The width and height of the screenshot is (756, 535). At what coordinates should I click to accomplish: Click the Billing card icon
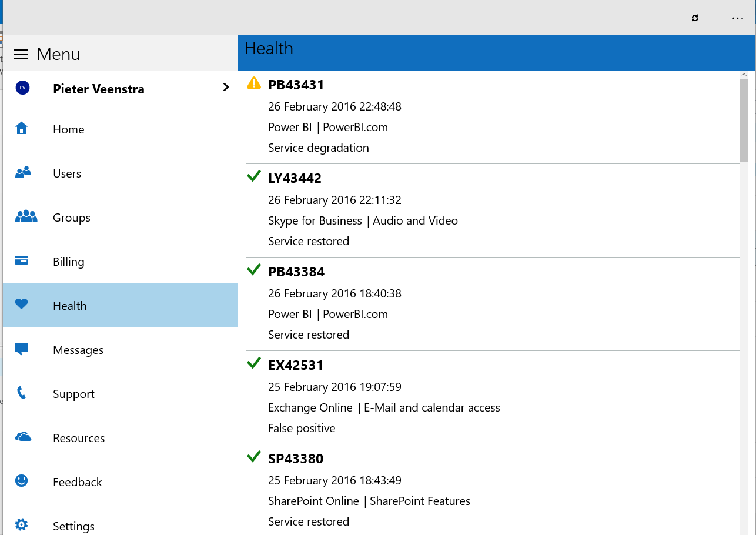click(x=22, y=260)
